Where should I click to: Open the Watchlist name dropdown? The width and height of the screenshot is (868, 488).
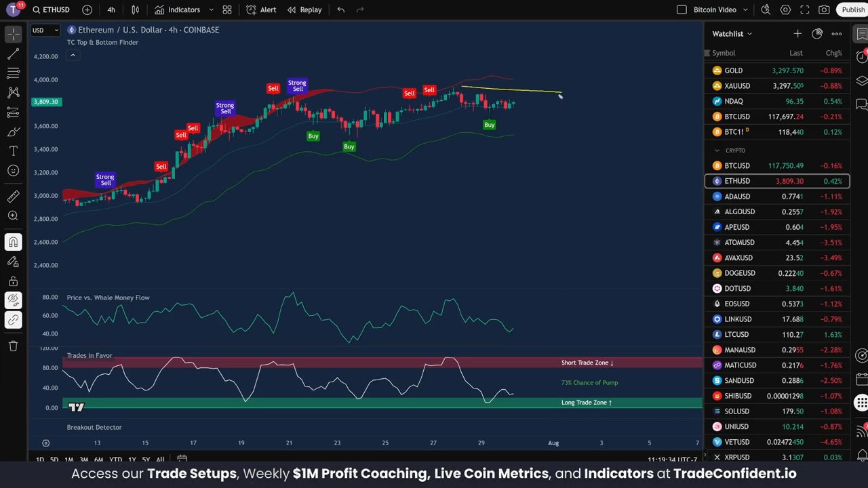pyautogui.click(x=732, y=34)
